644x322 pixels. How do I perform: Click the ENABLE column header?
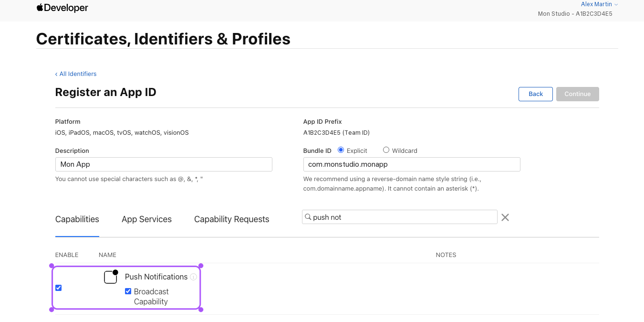(x=67, y=255)
